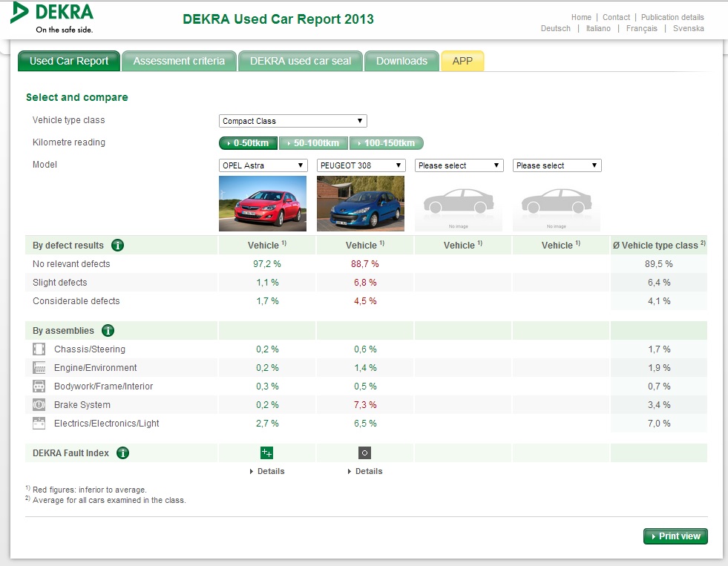Open the Publication details link
Screen dimensions: 728x566
(672, 17)
